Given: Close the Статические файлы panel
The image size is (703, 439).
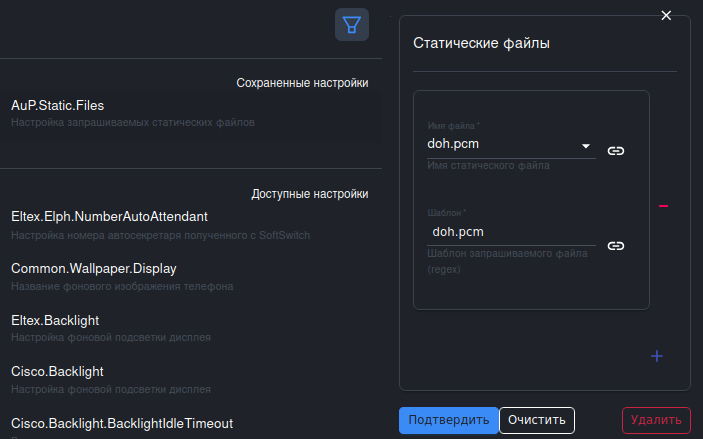Looking at the screenshot, I should (666, 15).
